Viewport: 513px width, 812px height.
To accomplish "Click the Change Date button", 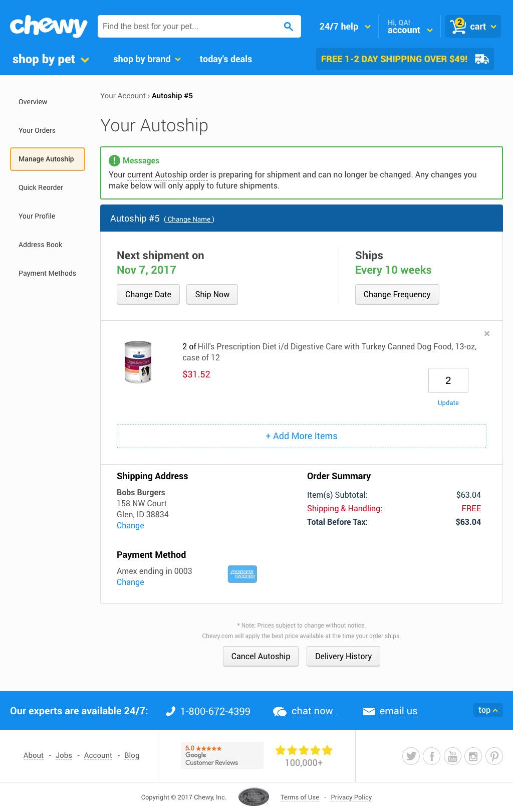I will (148, 294).
